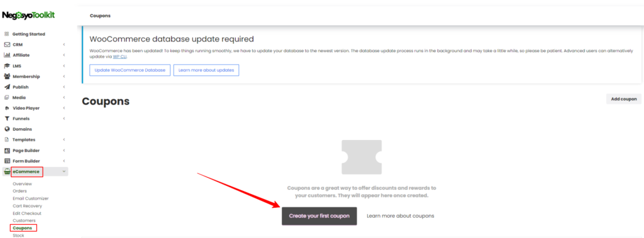Open the Cart Recovery submenu item

coord(27,206)
